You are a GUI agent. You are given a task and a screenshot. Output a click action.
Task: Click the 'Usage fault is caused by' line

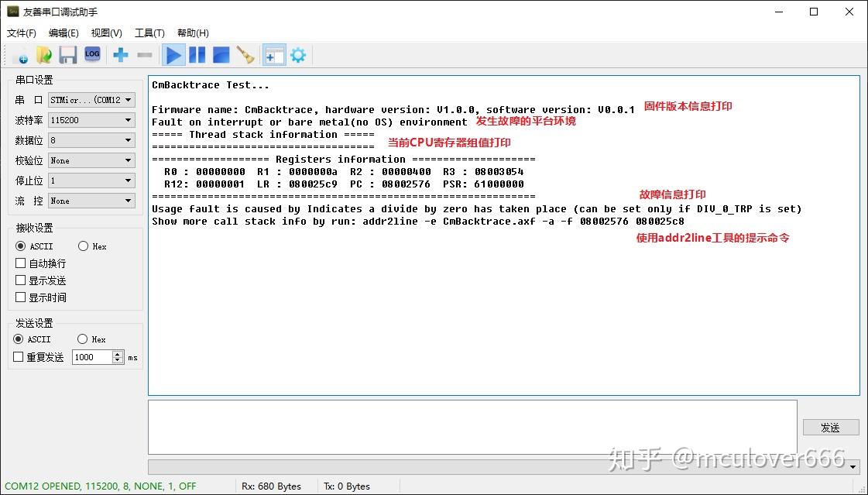[x=477, y=209]
